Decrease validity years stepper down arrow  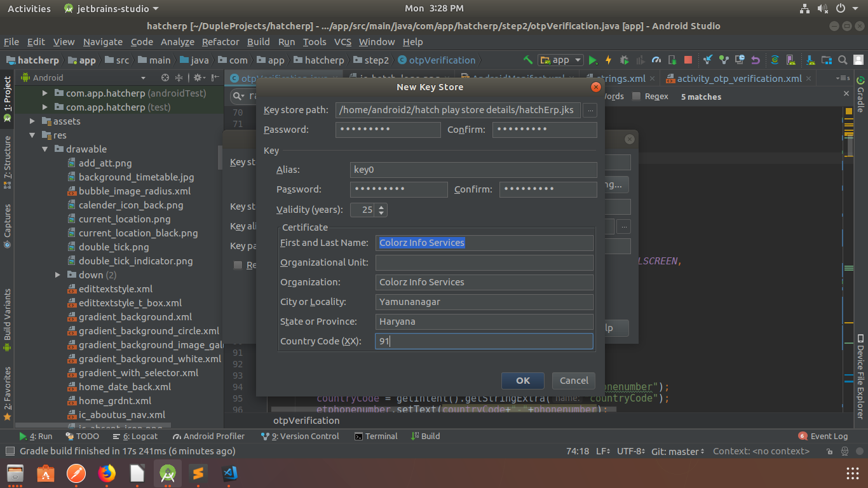(381, 213)
